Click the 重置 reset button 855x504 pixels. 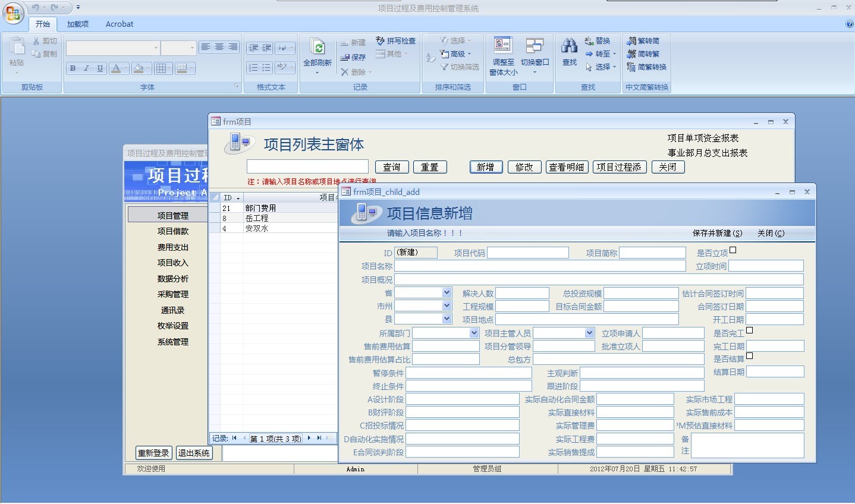[430, 167]
